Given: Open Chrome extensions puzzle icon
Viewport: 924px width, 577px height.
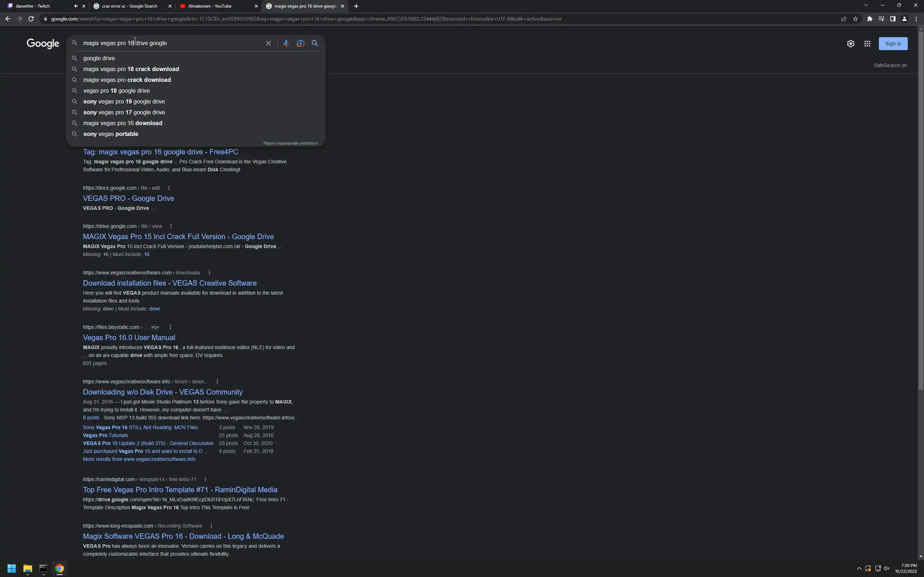Looking at the screenshot, I should point(869,19).
